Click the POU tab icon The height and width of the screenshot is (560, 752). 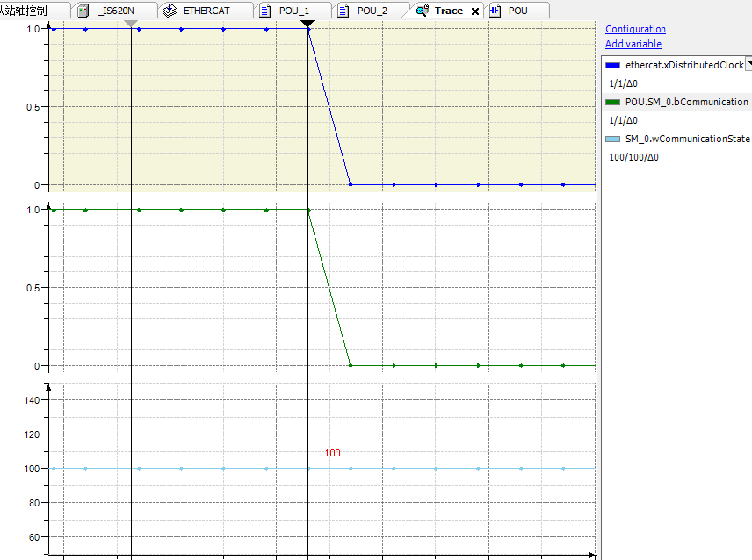pyautogui.click(x=494, y=11)
